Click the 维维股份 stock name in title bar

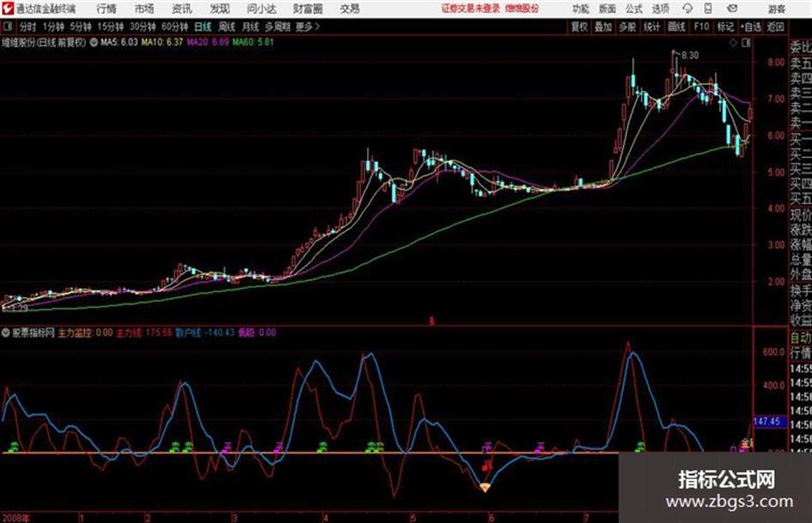click(x=522, y=9)
